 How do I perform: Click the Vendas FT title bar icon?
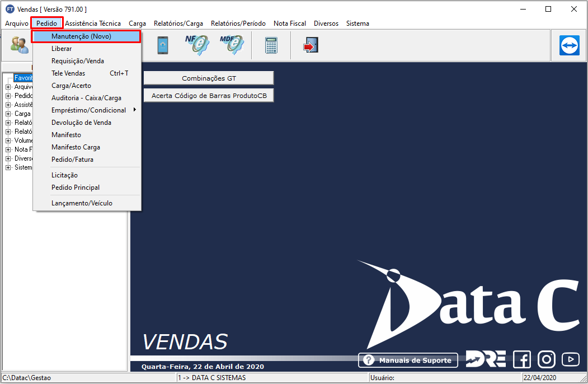(x=10, y=9)
